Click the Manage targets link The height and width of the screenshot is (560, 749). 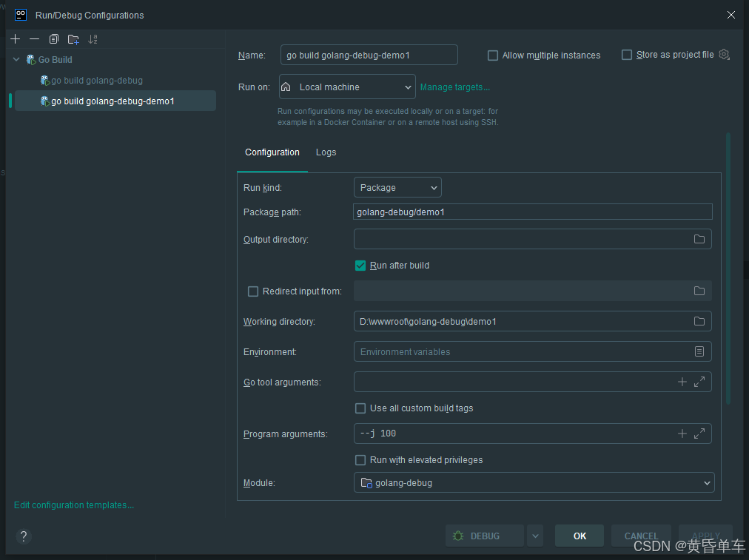454,87
